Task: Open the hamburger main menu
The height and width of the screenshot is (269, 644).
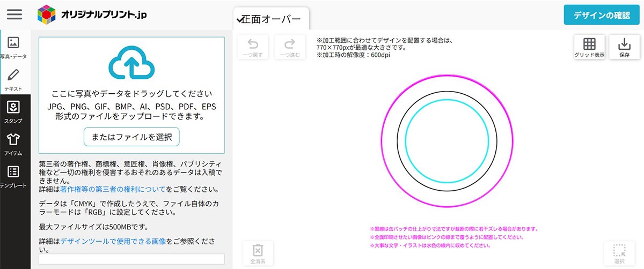Action: point(14,14)
